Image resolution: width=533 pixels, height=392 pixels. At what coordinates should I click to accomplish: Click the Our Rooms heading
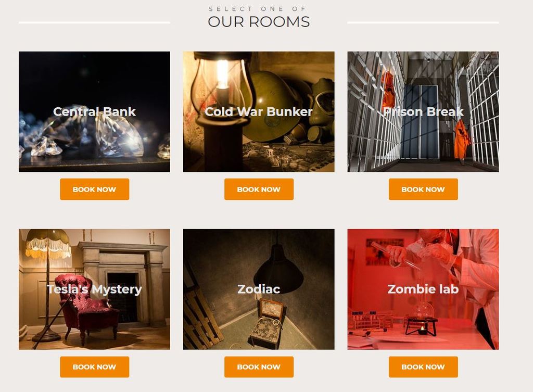[259, 22]
